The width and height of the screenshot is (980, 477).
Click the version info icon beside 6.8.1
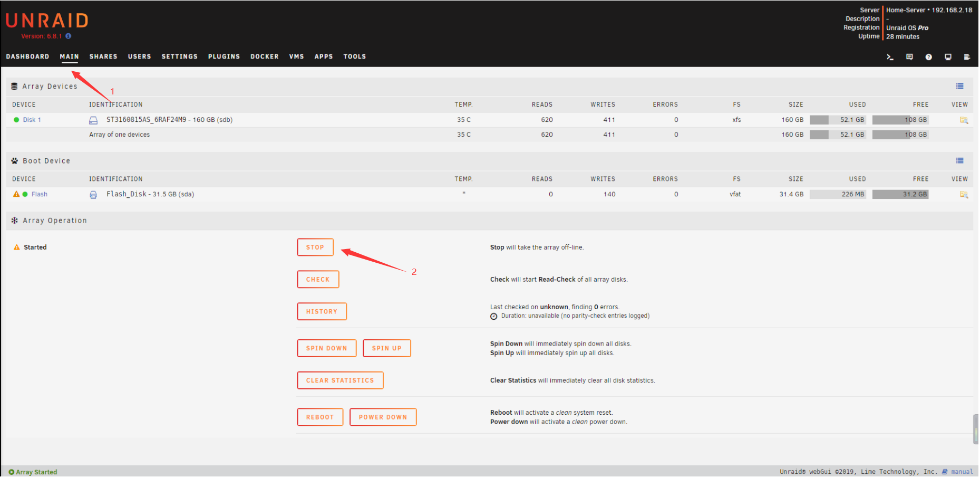coord(69,36)
